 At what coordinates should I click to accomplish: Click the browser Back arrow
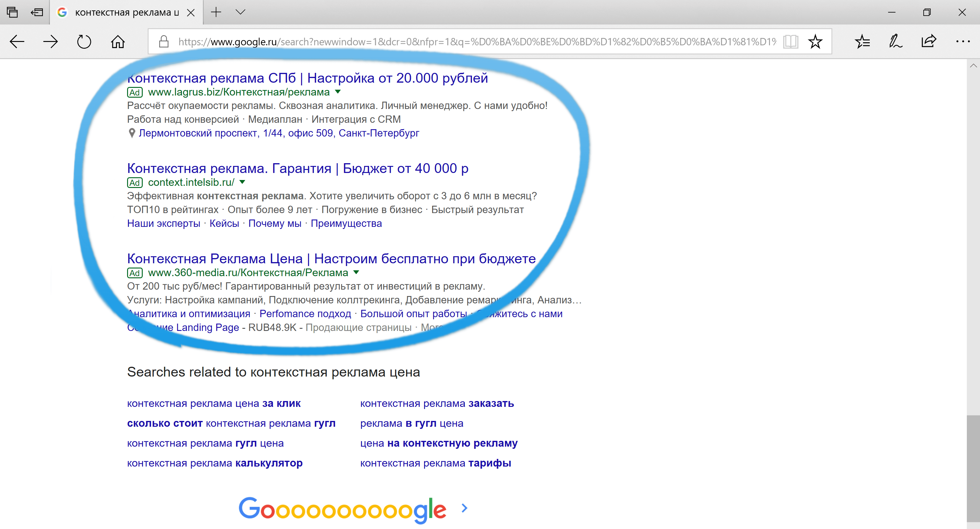pyautogui.click(x=17, y=41)
